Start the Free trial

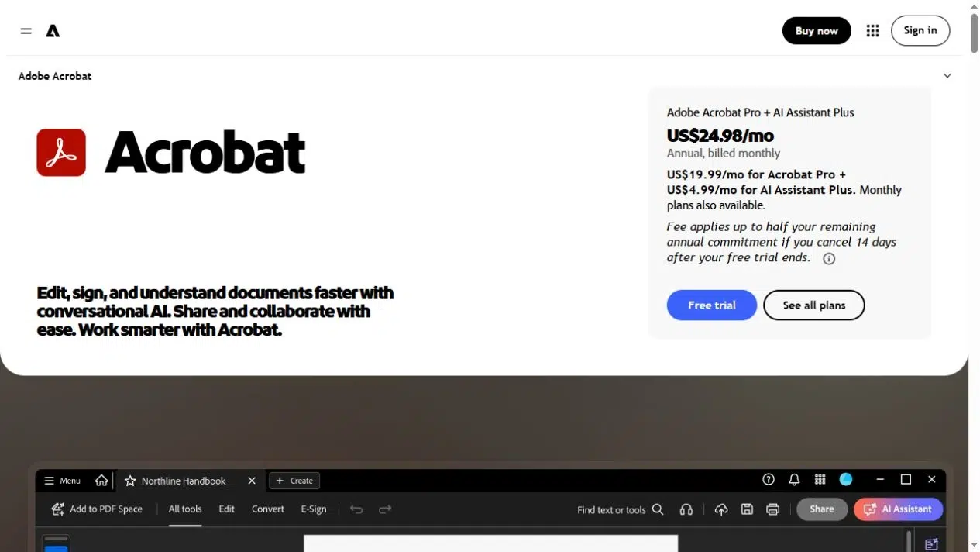[x=712, y=305]
